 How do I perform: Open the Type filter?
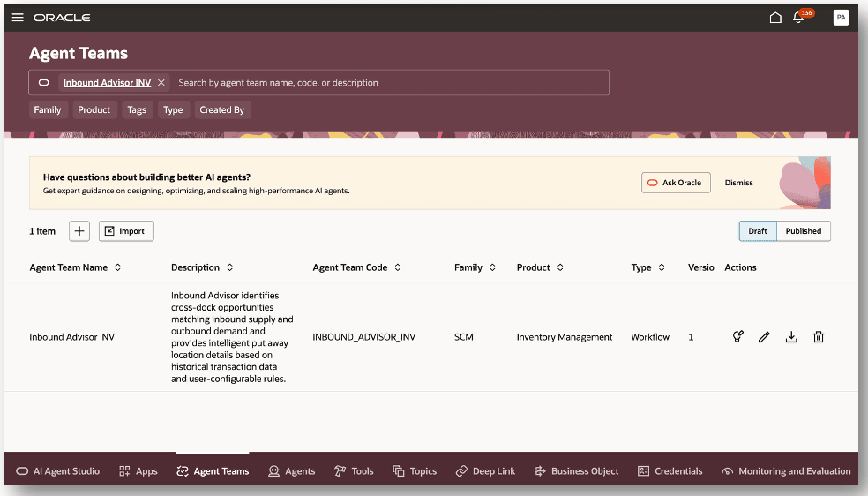[x=173, y=109]
